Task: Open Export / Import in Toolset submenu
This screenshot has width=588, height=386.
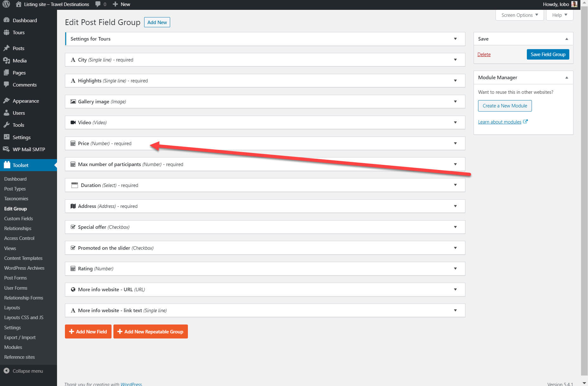Action: [x=20, y=337]
